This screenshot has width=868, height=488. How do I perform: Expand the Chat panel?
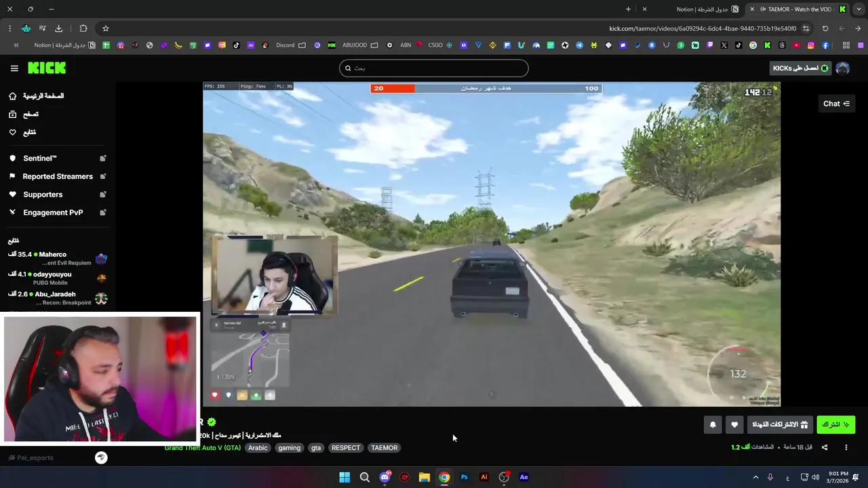click(836, 104)
